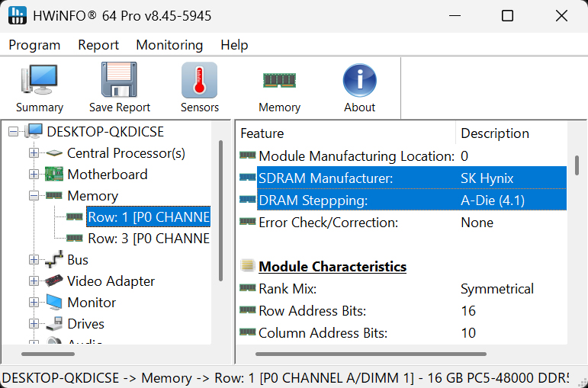The height and width of the screenshot is (388, 588).
Task: Open the Report menu
Action: (x=98, y=45)
